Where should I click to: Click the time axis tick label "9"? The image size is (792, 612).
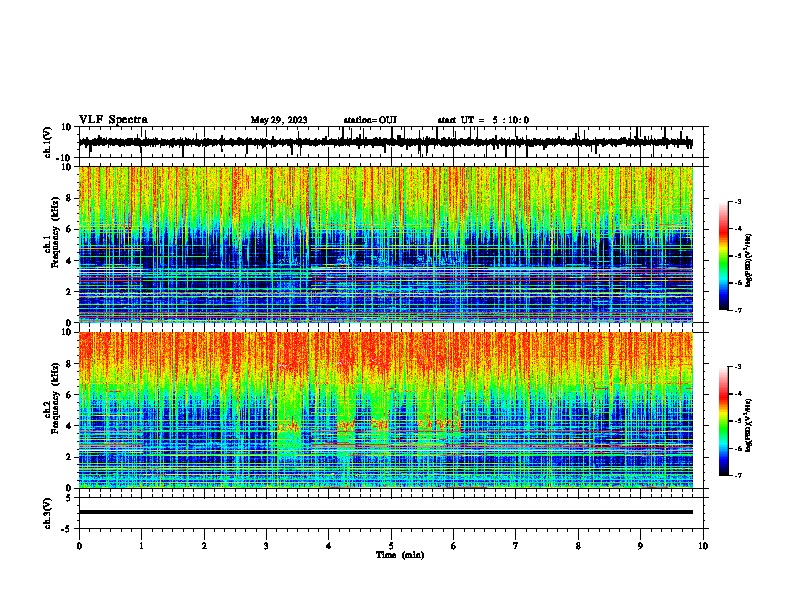pos(640,546)
